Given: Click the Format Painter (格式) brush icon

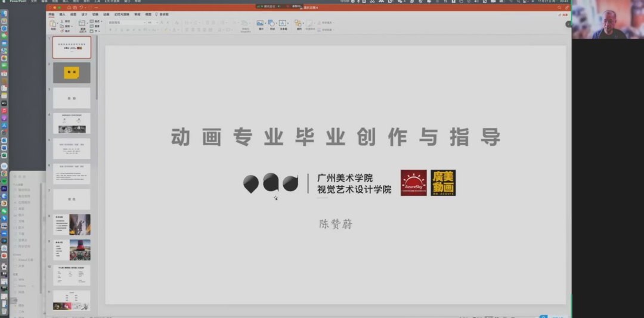Looking at the screenshot, I should [62, 31].
